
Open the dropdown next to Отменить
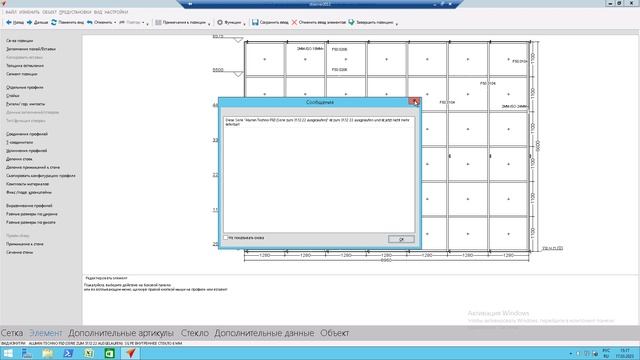[115, 23]
